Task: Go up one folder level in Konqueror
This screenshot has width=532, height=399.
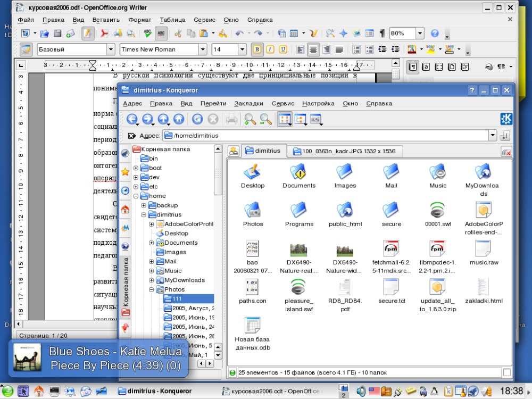Action: [163, 119]
